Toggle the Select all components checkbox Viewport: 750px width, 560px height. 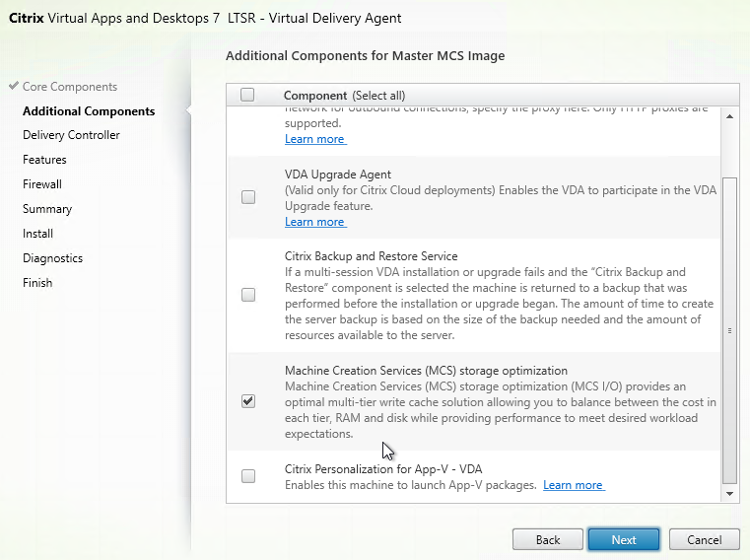point(247,95)
